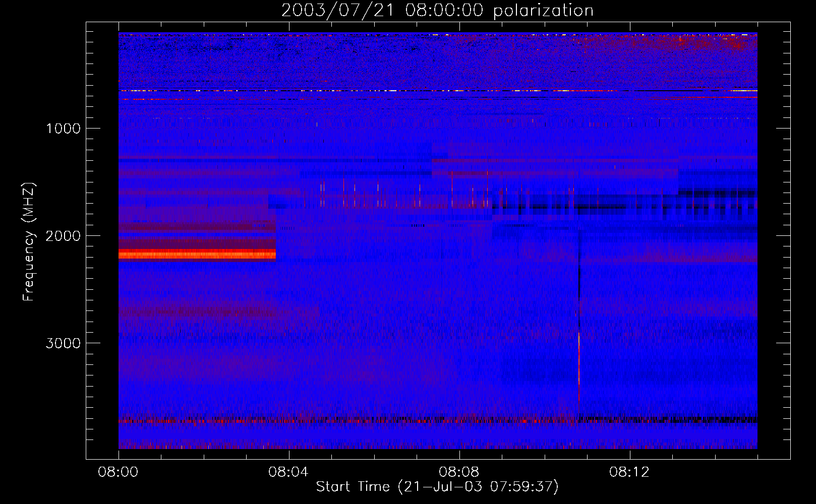Screen dimensions: 816x504
Task: Click the 3000 frequency tick label
Action: pos(63,343)
